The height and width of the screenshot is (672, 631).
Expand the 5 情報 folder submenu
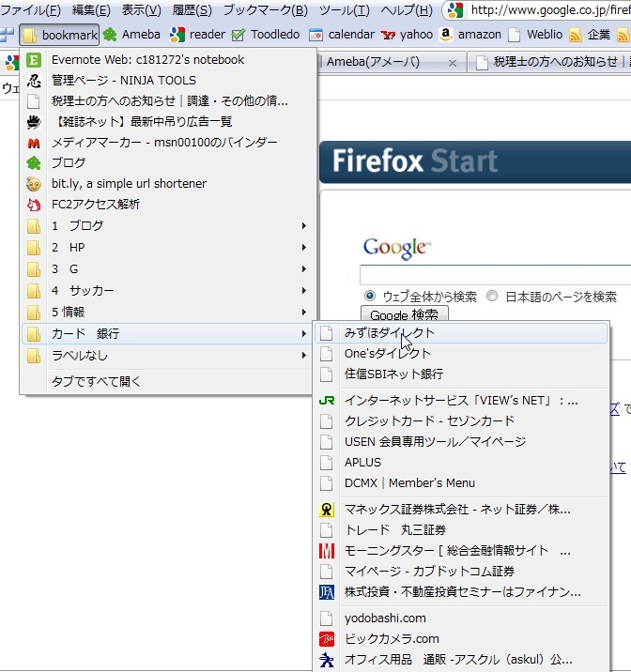pos(304,312)
